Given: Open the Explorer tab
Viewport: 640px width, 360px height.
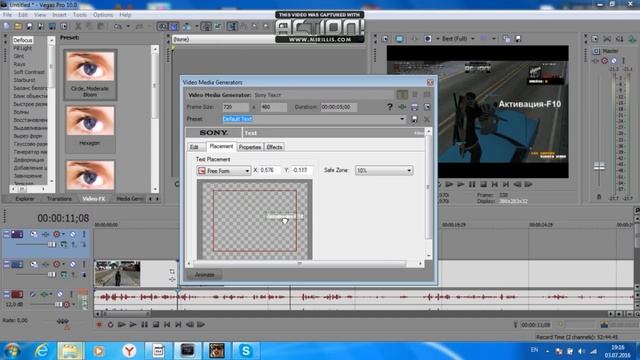Looking at the screenshot, I should [25, 199].
